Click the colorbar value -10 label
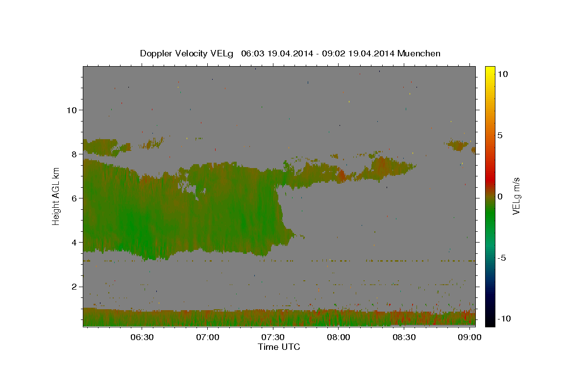 (504, 318)
